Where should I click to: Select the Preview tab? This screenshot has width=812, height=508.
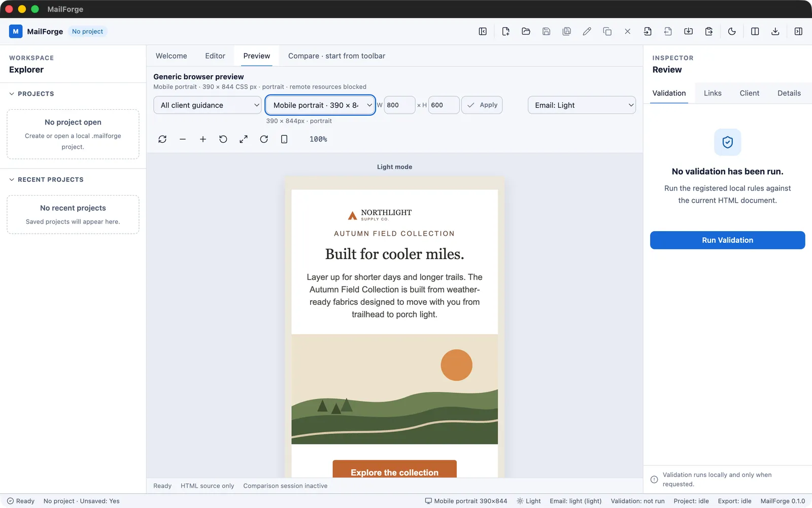pos(257,56)
